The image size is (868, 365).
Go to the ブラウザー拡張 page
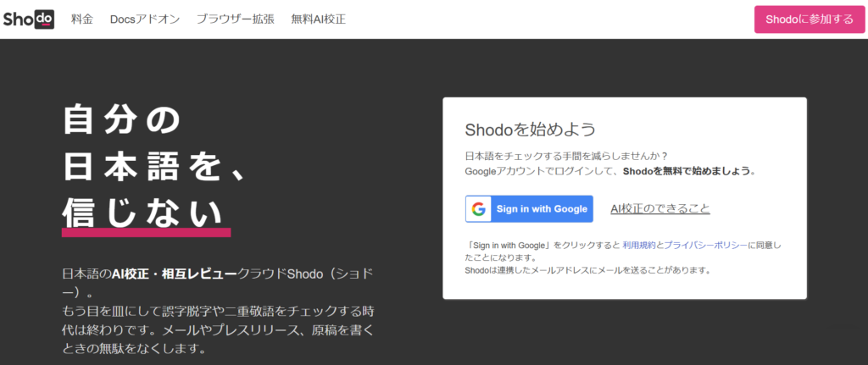click(235, 19)
